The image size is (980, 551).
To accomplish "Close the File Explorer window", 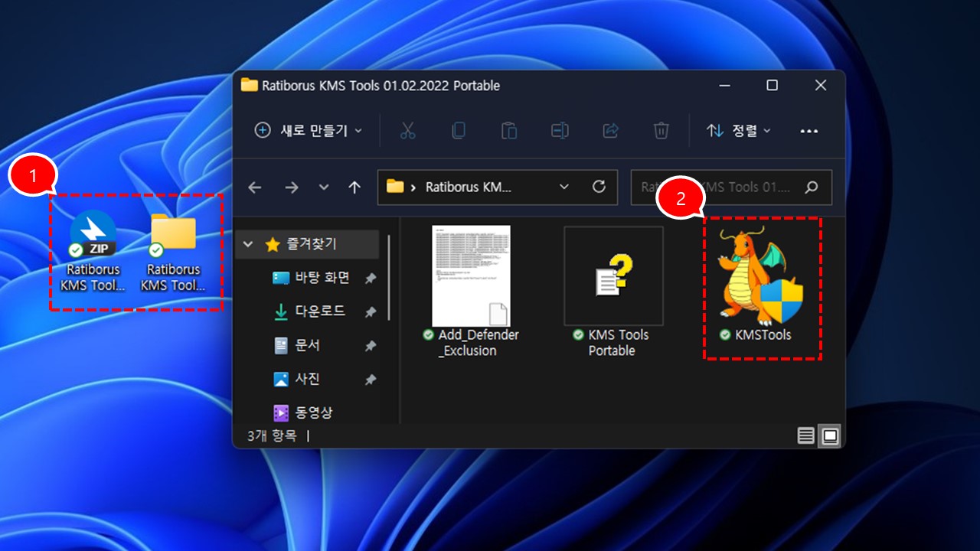I will point(821,85).
